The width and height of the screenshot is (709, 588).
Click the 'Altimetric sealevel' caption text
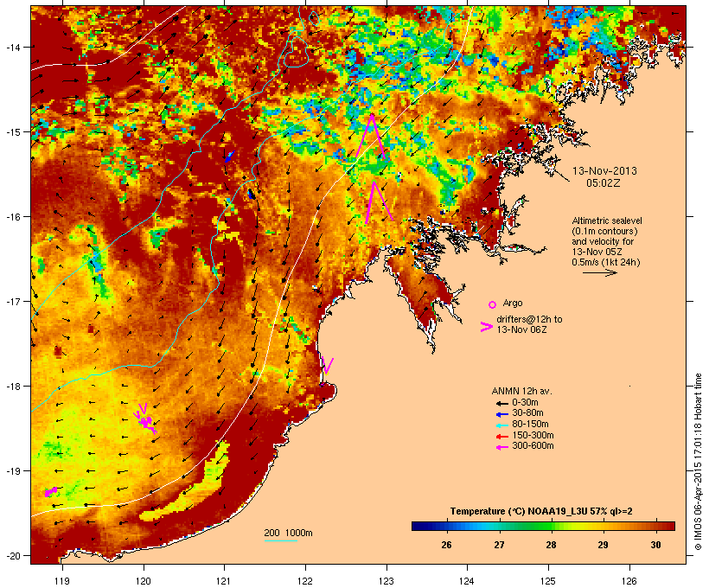tap(607, 220)
